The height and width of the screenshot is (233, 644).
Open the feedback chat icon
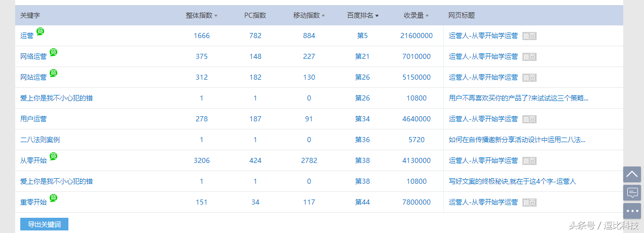632,193
